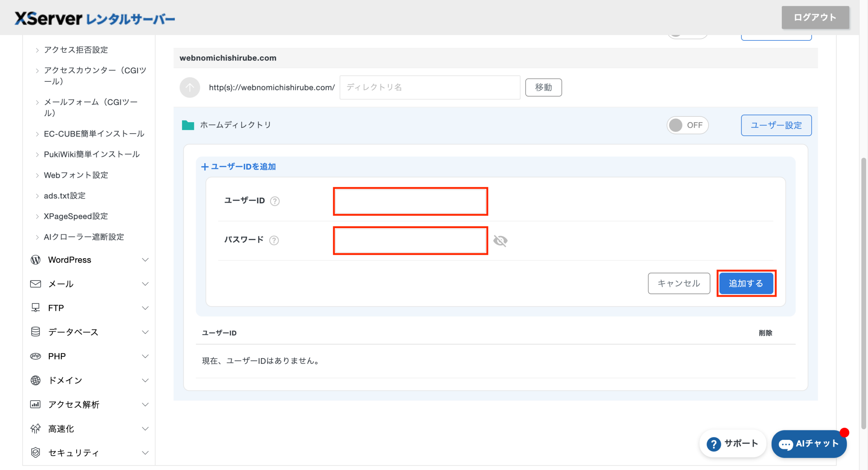
Task: Open EC-CUBE簡単インストール menu item
Action: [x=94, y=134]
